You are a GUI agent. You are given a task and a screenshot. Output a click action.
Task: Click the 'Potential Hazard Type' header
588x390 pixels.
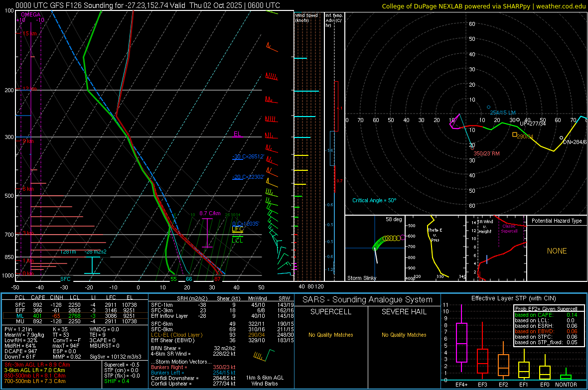pyautogui.click(x=557, y=221)
